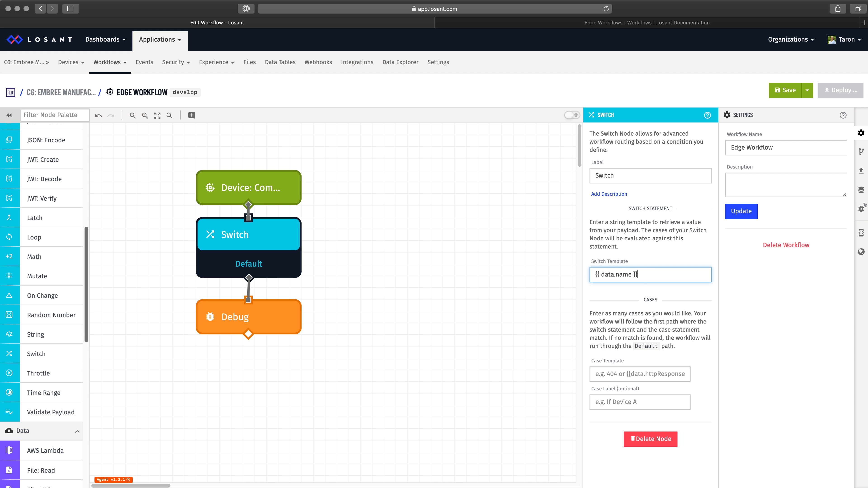This screenshot has width=868, height=488.
Task: Go to the Webhooks tab
Action: tap(318, 62)
